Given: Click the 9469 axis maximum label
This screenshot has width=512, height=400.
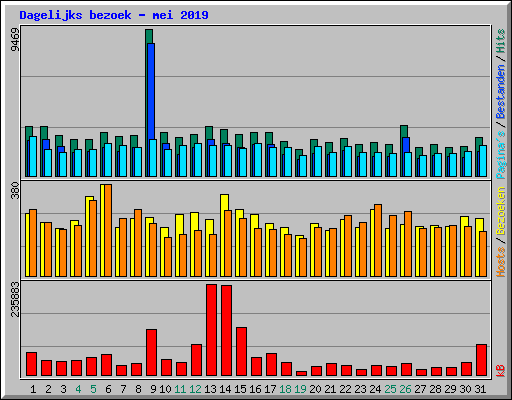Looking at the screenshot, I should click(15, 40).
